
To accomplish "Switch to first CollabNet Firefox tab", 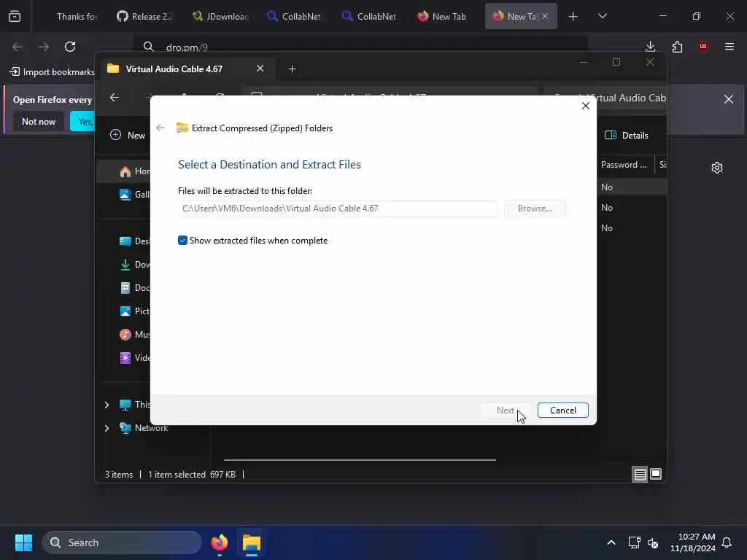I will coord(295,16).
